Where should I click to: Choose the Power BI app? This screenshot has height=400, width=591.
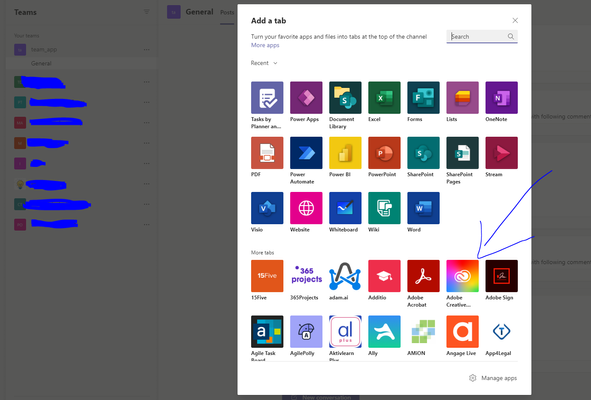[x=345, y=153]
